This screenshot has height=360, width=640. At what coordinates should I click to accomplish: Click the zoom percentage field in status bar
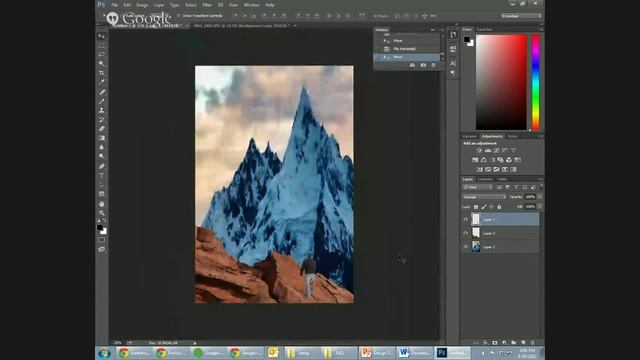(118, 343)
